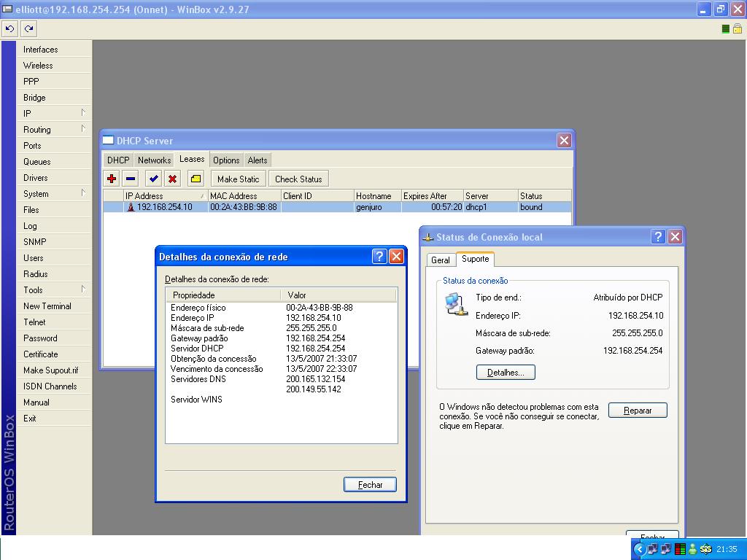This screenshot has width=747, height=560.
Task: Switch to the Suporte tab
Action: (x=476, y=259)
